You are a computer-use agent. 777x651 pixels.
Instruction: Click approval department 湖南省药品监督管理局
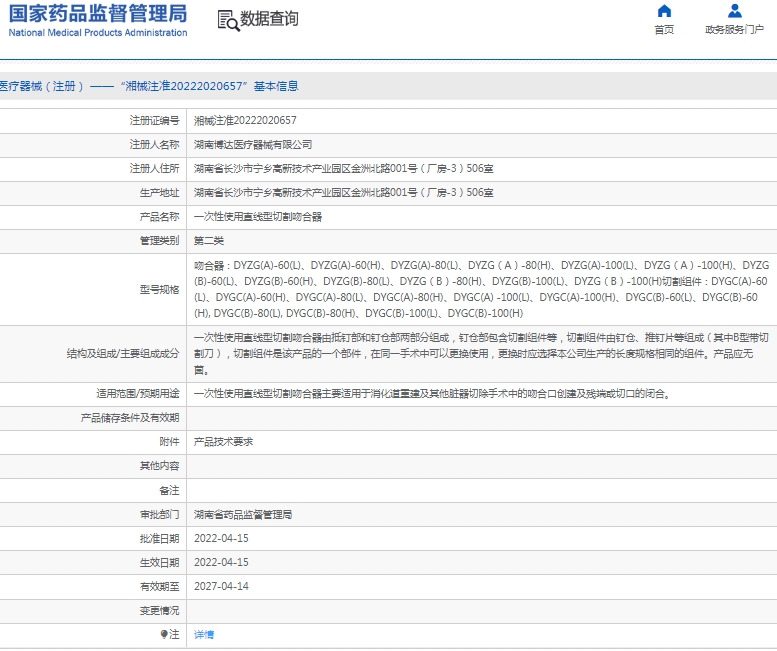(243, 514)
